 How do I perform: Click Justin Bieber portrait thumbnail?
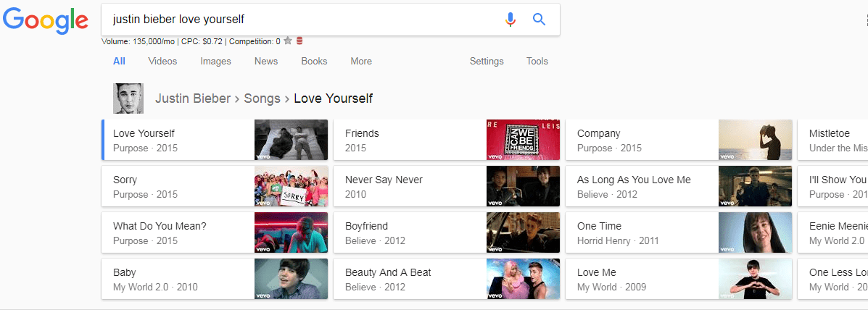pyautogui.click(x=128, y=98)
